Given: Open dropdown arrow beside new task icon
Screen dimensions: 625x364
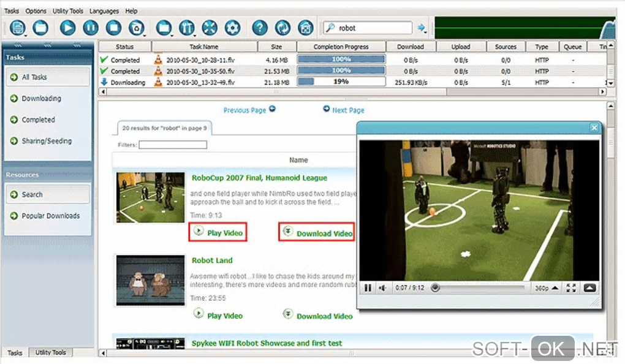Looking at the screenshot, I should (26, 36).
